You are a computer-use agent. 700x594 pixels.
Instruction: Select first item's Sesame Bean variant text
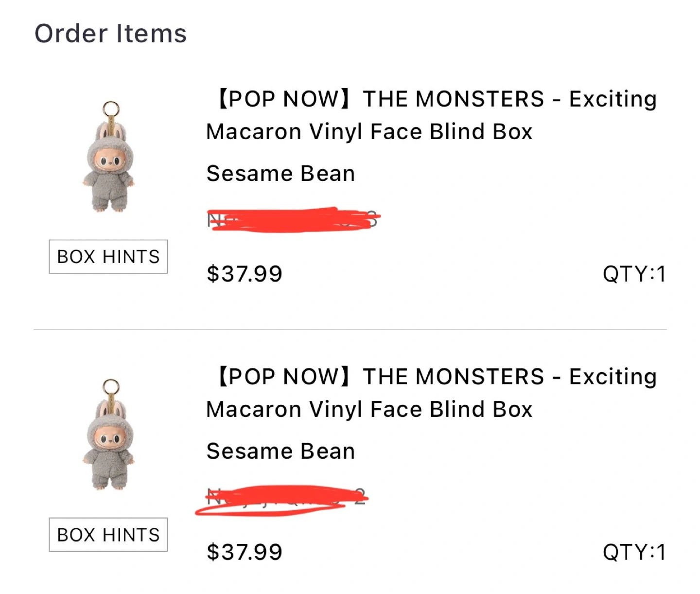[x=280, y=174]
